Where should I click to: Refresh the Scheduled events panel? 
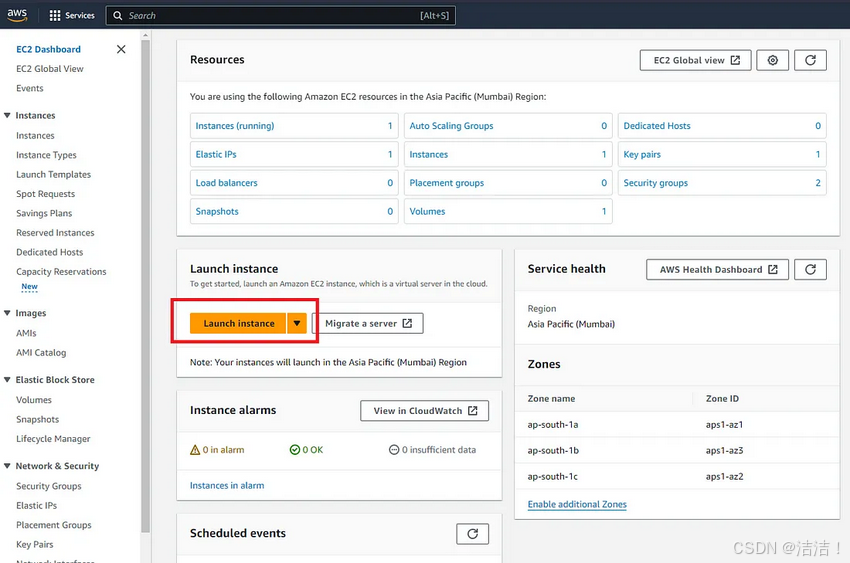(x=473, y=534)
